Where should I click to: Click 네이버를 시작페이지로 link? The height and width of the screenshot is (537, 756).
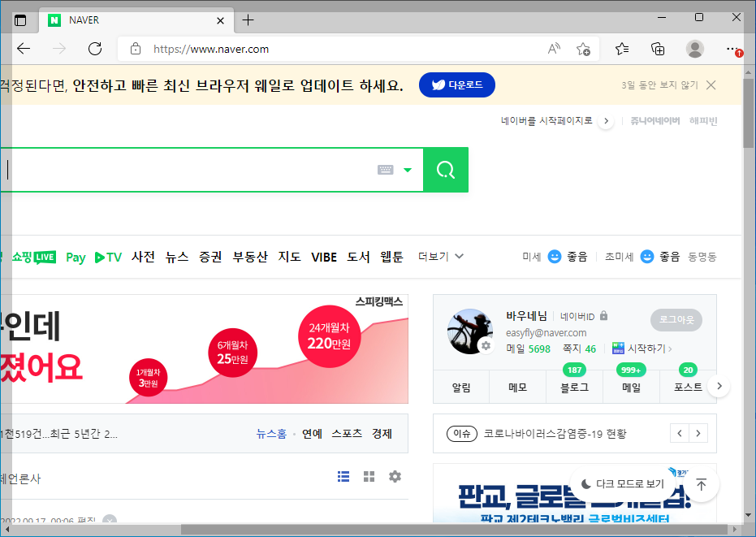pyautogui.click(x=546, y=120)
